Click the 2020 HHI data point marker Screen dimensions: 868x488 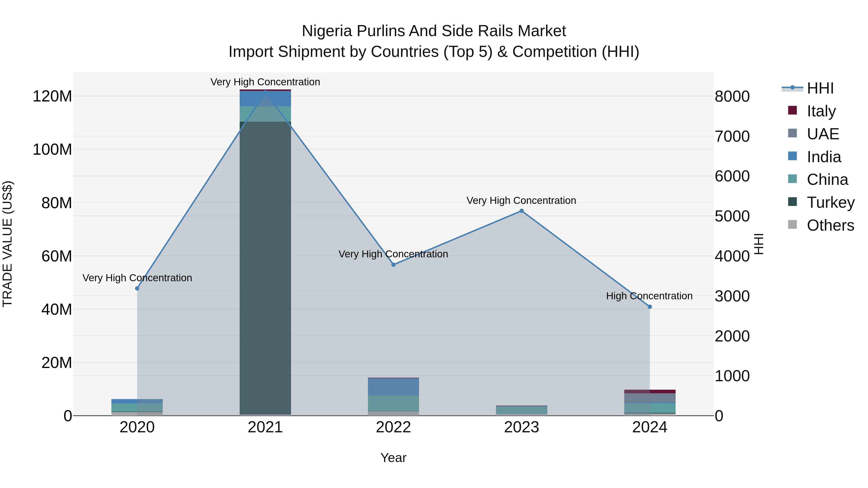pos(137,288)
